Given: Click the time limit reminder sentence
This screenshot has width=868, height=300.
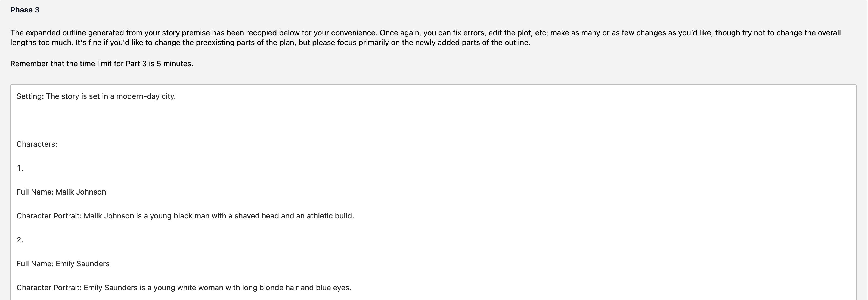Looking at the screenshot, I should 102,64.
